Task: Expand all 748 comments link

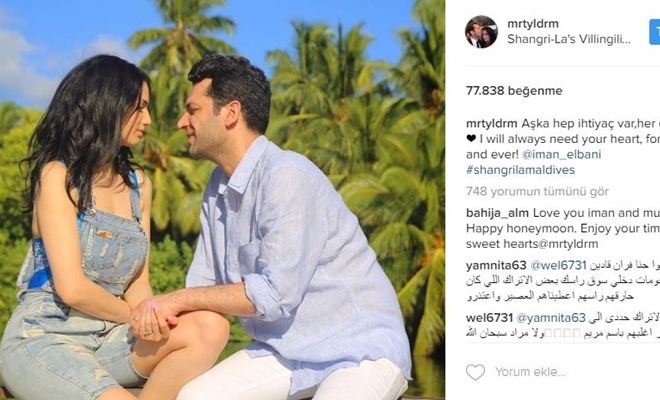Action: pyautogui.click(x=537, y=192)
